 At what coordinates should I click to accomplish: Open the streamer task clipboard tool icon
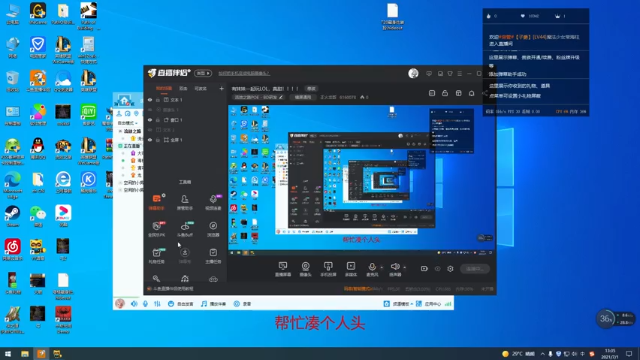click(x=213, y=253)
